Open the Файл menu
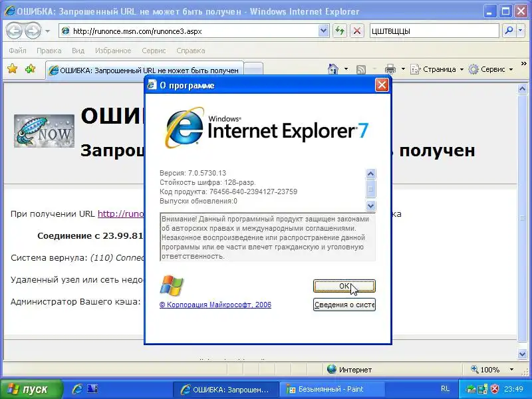Screen dimensions: 532x399 pos(17,51)
